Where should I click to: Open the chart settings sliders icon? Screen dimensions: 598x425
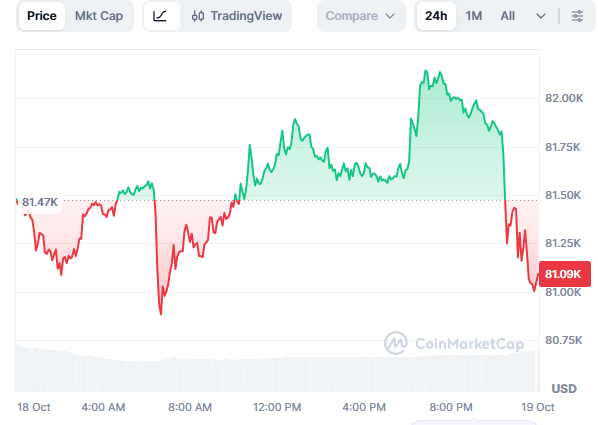577,16
